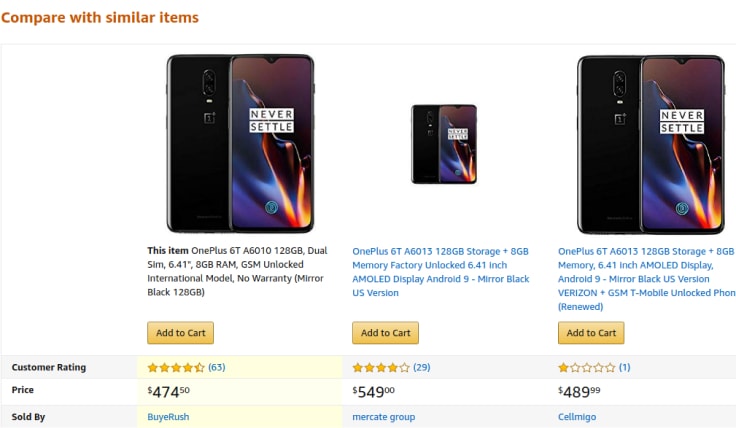The image size is (736, 428).
Task: Click the small middle OnePlus 6T product image
Action: coord(444,144)
